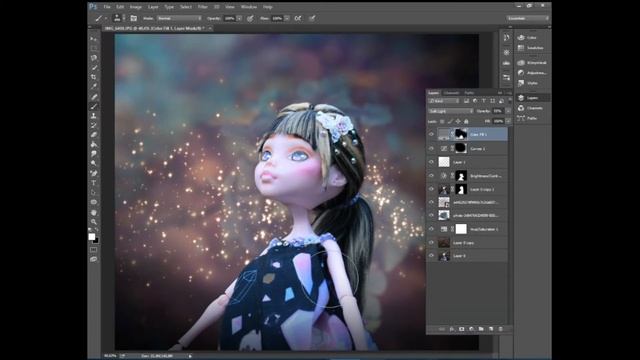
Task: Select the Eraser tool
Action: [x=94, y=135]
